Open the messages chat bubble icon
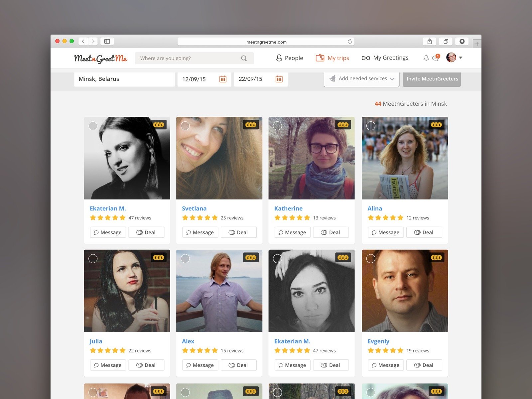532x399 pixels. pyautogui.click(x=436, y=58)
